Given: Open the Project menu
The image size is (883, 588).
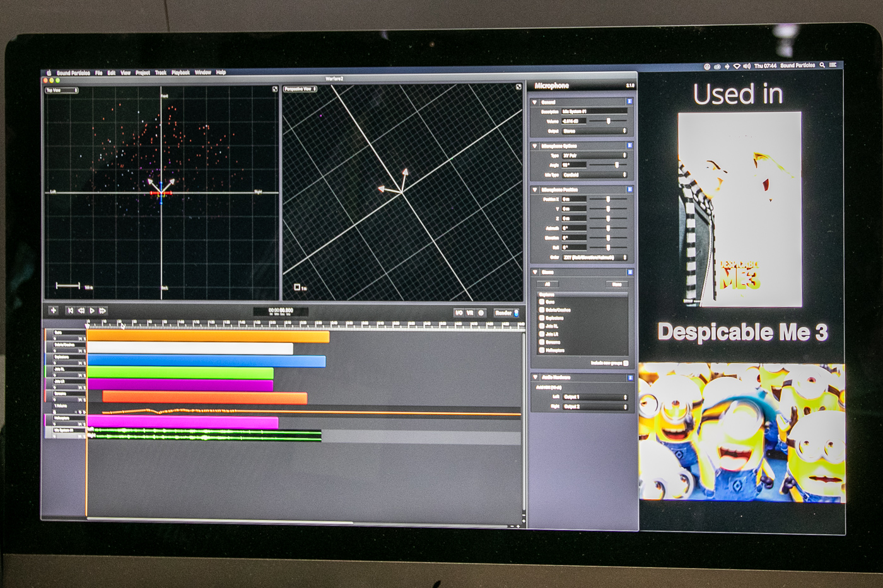Looking at the screenshot, I should click(143, 72).
